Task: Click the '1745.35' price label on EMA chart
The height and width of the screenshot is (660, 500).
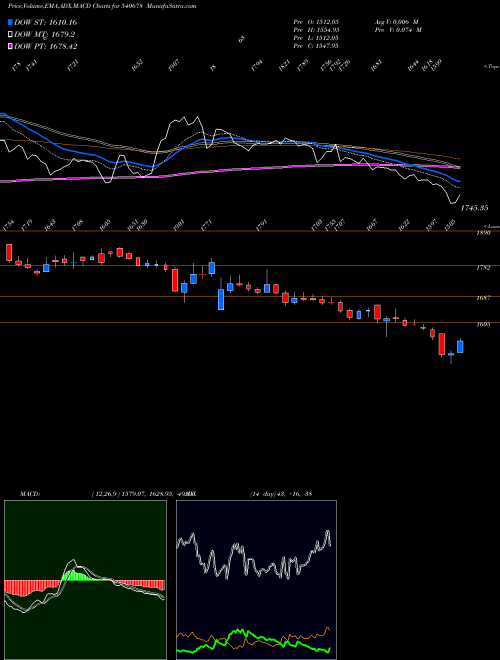Action: (x=474, y=208)
